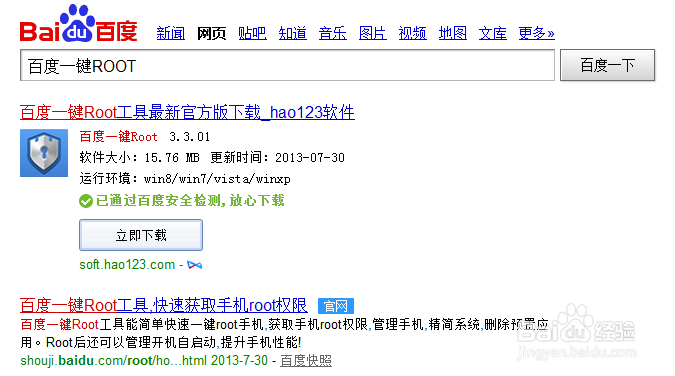Focus the search box containing 百度一键ROOT
This screenshot has height=376, width=675.
point(287,65)
